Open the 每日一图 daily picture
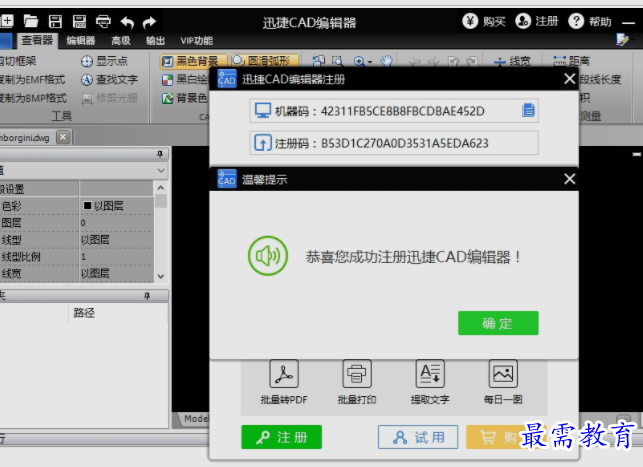This screenshot has height=467, width=643. coord(503,382)
